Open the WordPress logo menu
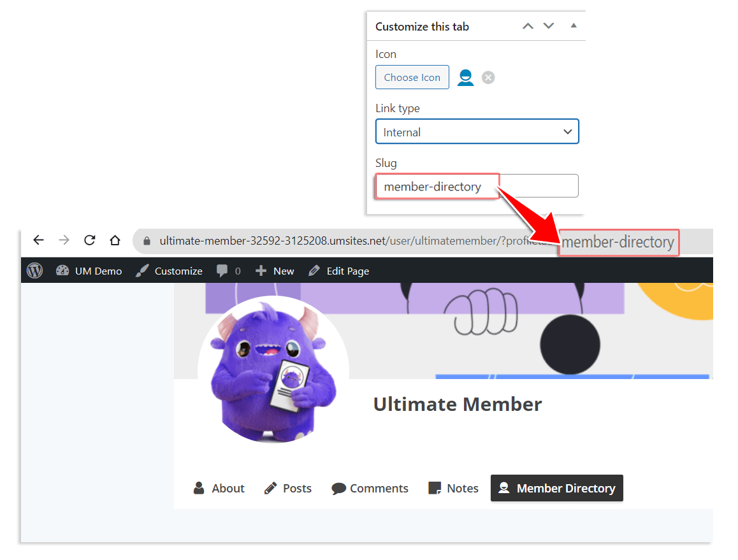The width and height of the screenshot is (738, 560). (35, 271)
